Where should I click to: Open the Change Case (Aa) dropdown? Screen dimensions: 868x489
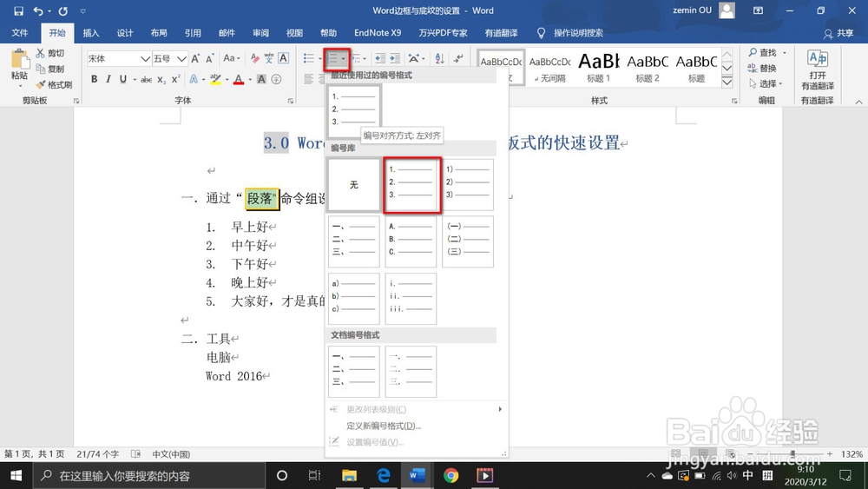pyautogui.click(x=231, y=58)
